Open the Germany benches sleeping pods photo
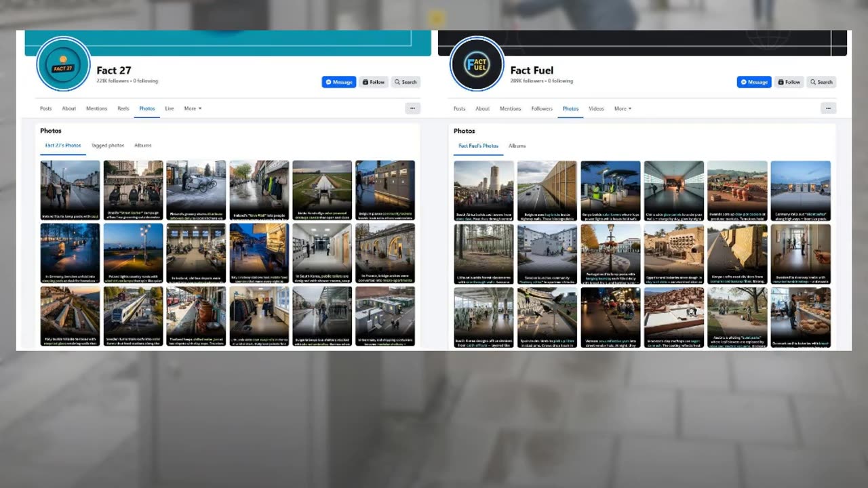 point(70,253)
